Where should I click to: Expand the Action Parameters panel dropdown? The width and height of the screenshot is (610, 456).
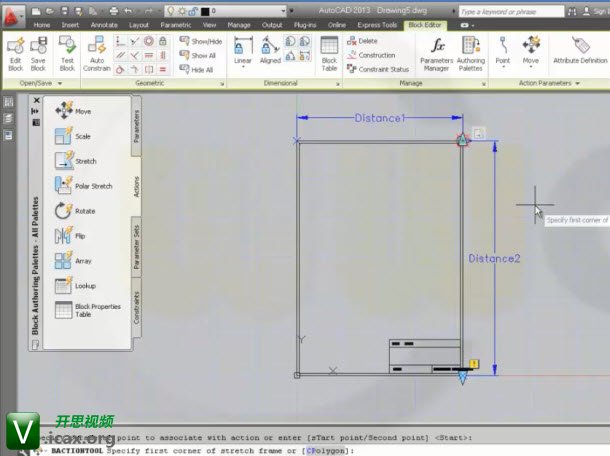pyautogui.click(x=578, y=83)
